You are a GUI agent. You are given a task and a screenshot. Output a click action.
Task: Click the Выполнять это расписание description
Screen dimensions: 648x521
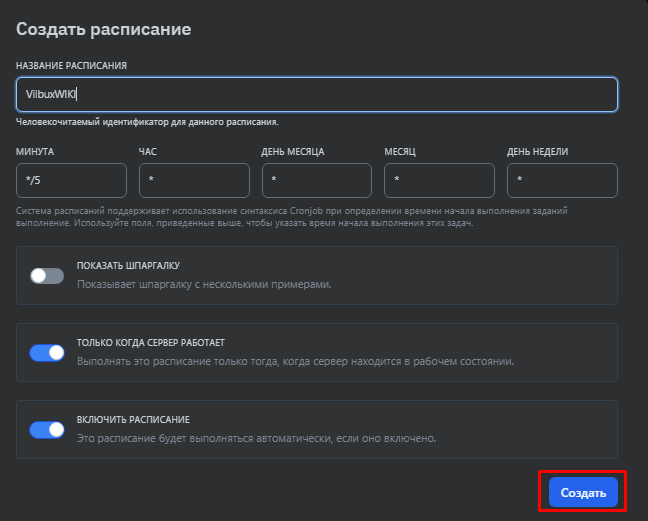tap(295, 362)
